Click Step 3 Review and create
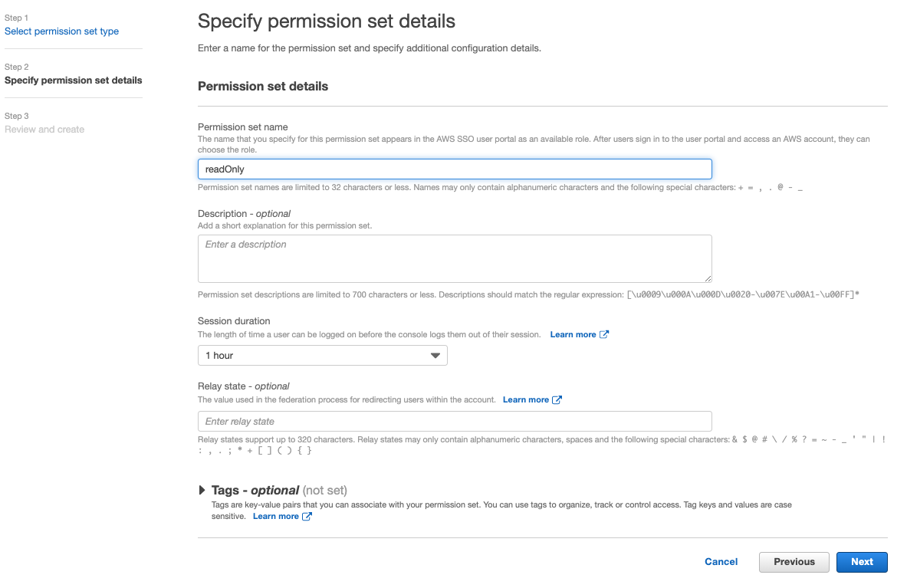Viewport: 907px width, 588px height. [44, 130]
